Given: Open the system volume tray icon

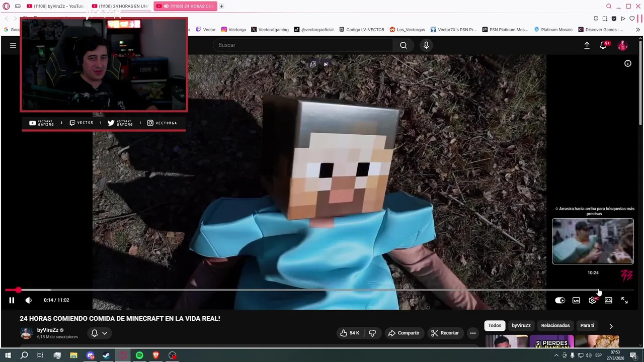Looking at the screenshot, I should pos(588,355).
